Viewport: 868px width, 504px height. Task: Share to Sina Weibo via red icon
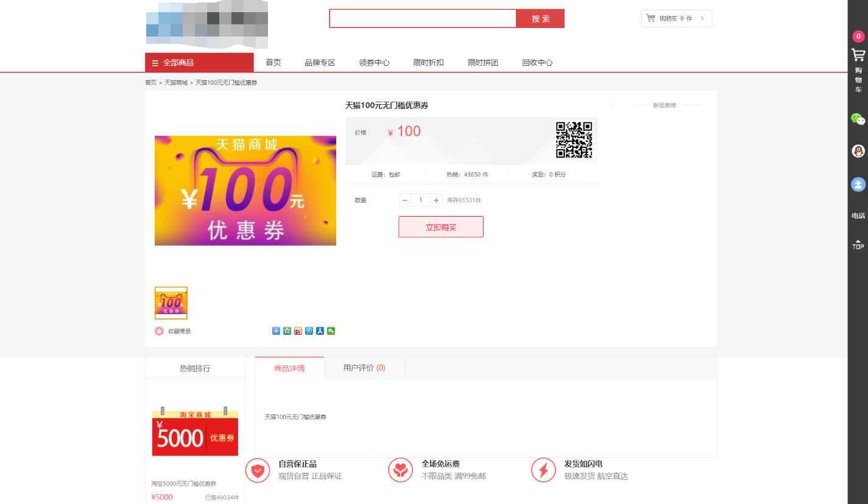(298, 331)
